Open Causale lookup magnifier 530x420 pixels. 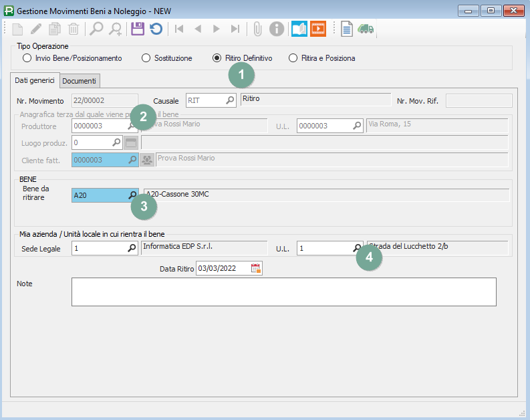pyautogui.click(x=230, y=100)
